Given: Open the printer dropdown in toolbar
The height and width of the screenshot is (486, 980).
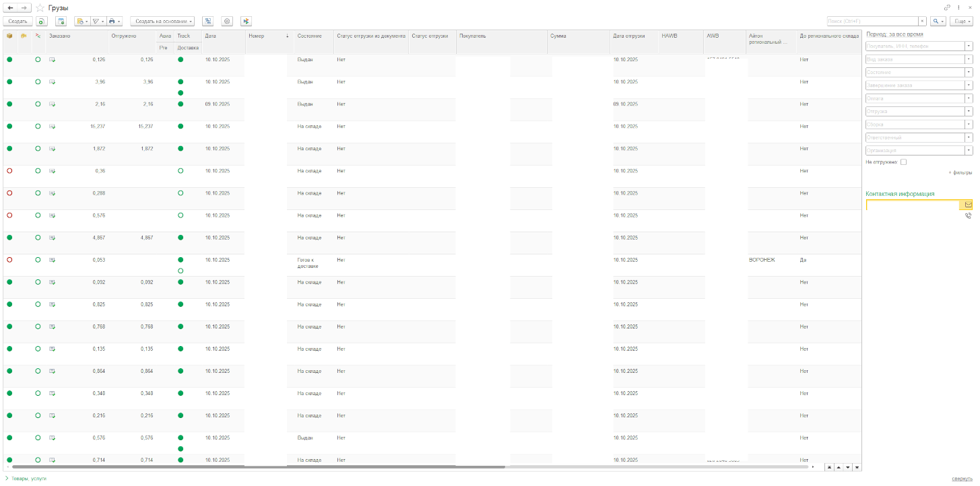Looking at the screenshot, I should click(x=114, y=22).
